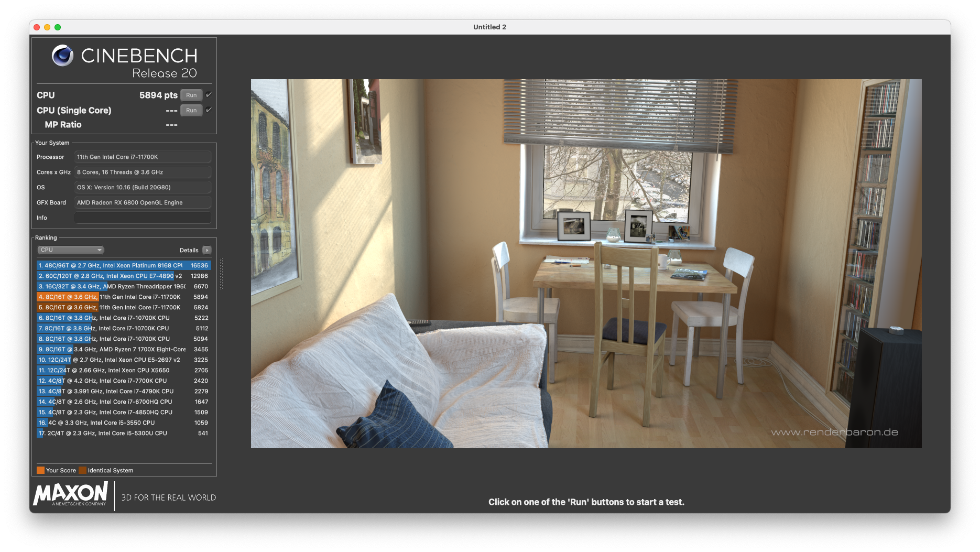980x552 pixels.
Task: Open the CPU ranking type dropdown
Action: pyautogui.click(x=71, y=250)
